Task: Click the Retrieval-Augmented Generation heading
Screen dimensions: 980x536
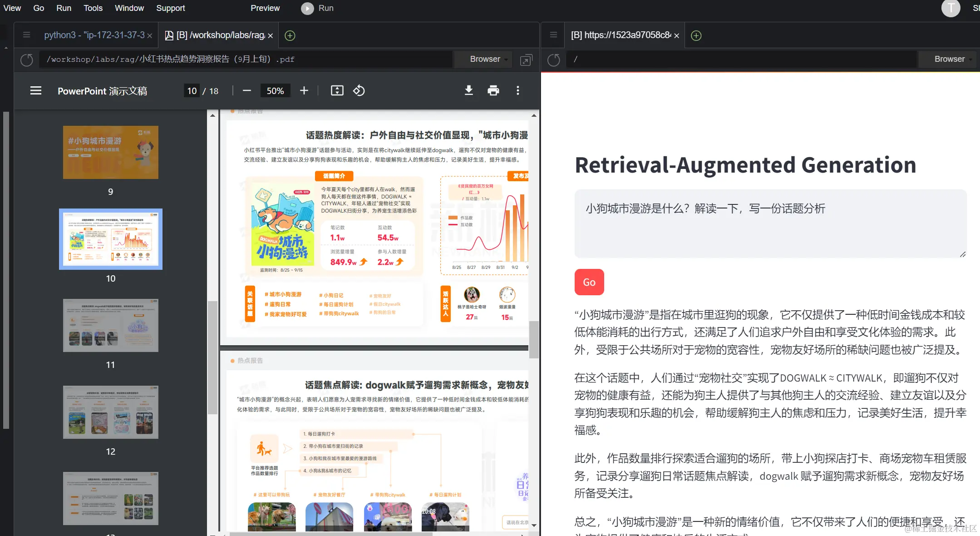Action: click(745, 165)
